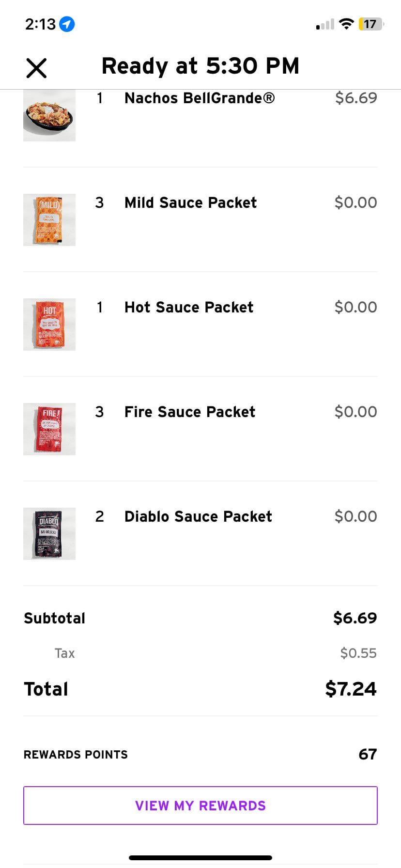The height and width of the screenshot is (868, 401).
Task: Tap the home indicator bar
Action: pos(200,858)
